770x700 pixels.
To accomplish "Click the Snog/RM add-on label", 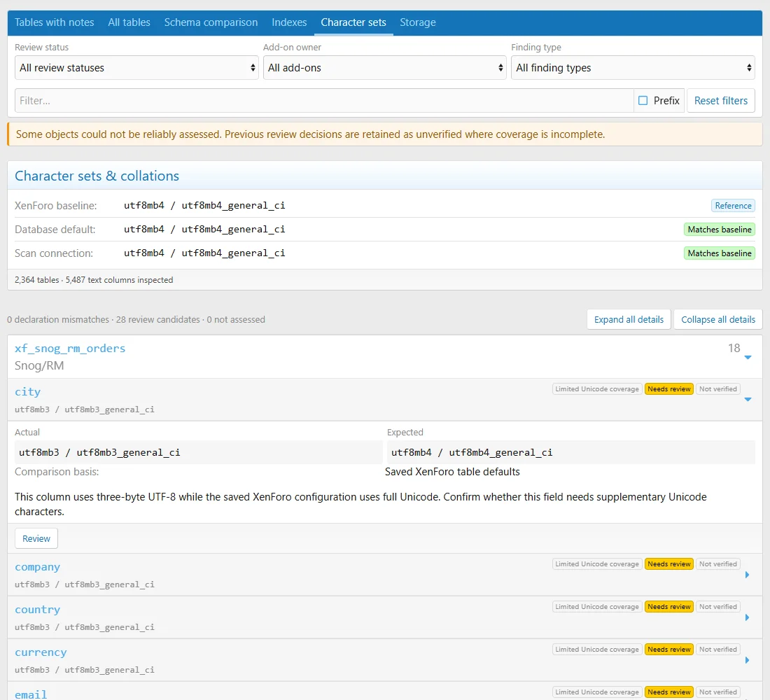I will (x=39, y=366).
